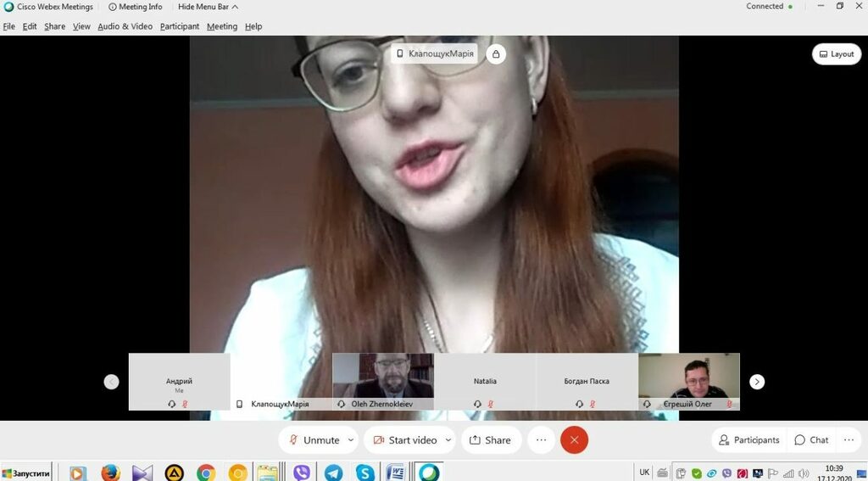Open the Participants panel
Viewport: 868px width, 481px height.
pos(748,440)
